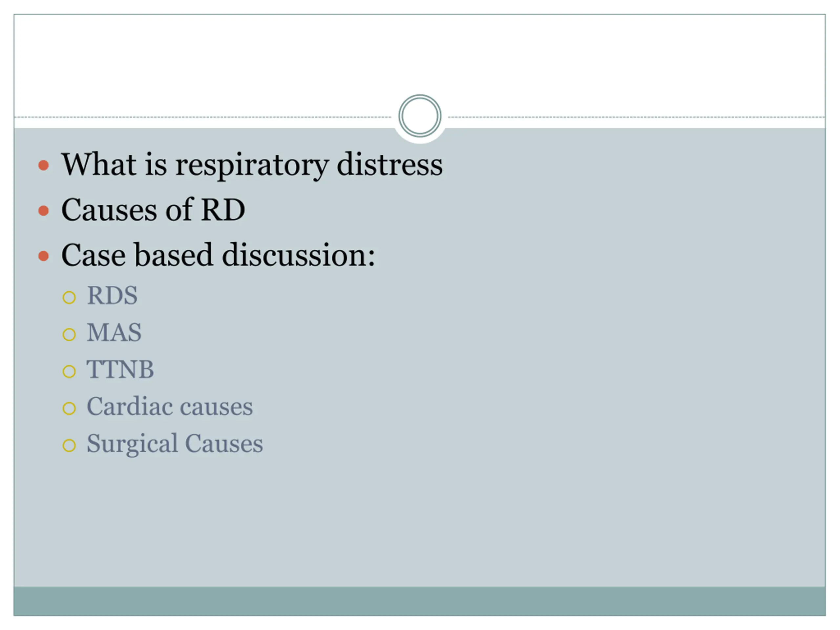
Task: Click the empty title area above the divider
Action: coord(420,57)
